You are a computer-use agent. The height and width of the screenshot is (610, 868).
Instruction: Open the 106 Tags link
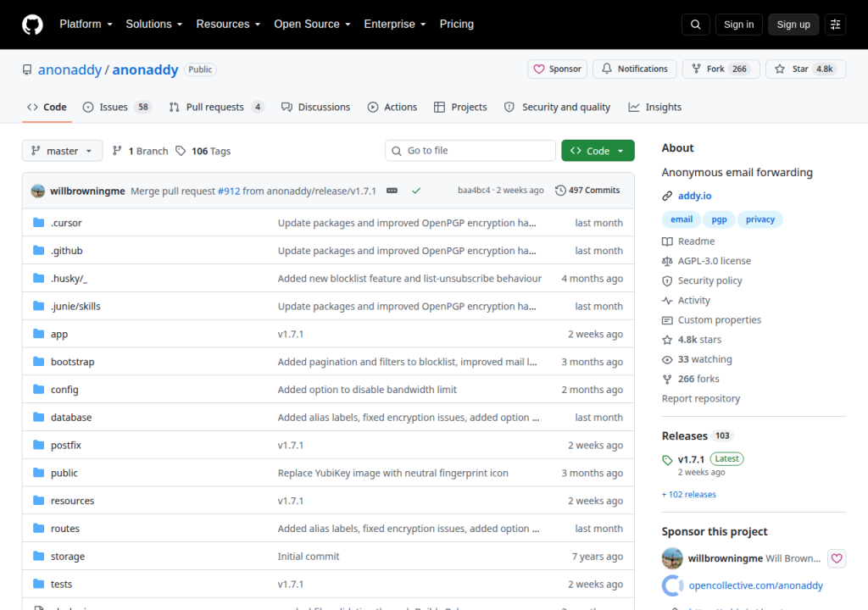point(203,151)
